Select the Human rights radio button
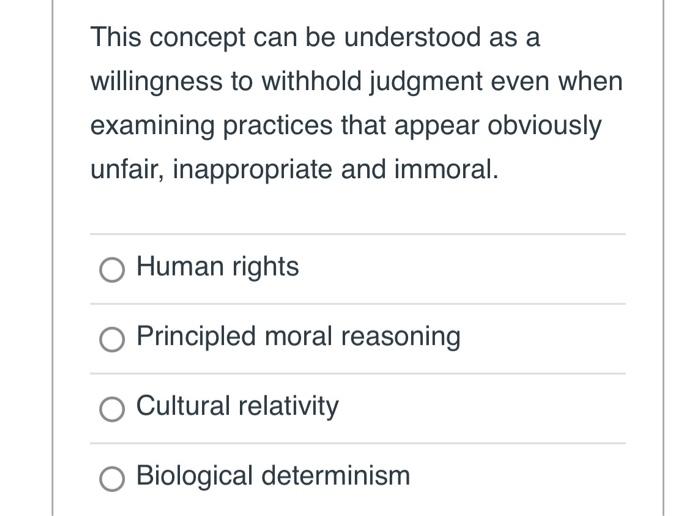The width and height of the screenshot is (700, 516). 114,269
